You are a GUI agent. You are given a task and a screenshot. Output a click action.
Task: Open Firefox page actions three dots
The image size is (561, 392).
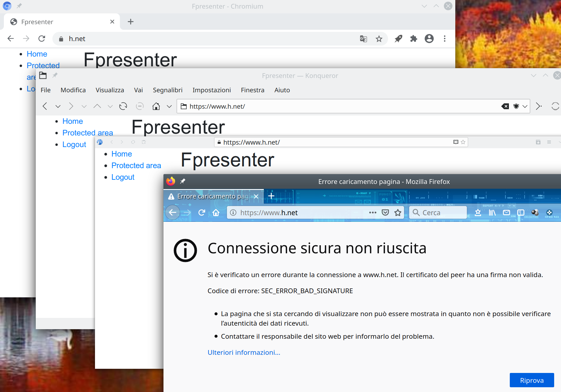(x=373, y=213)
